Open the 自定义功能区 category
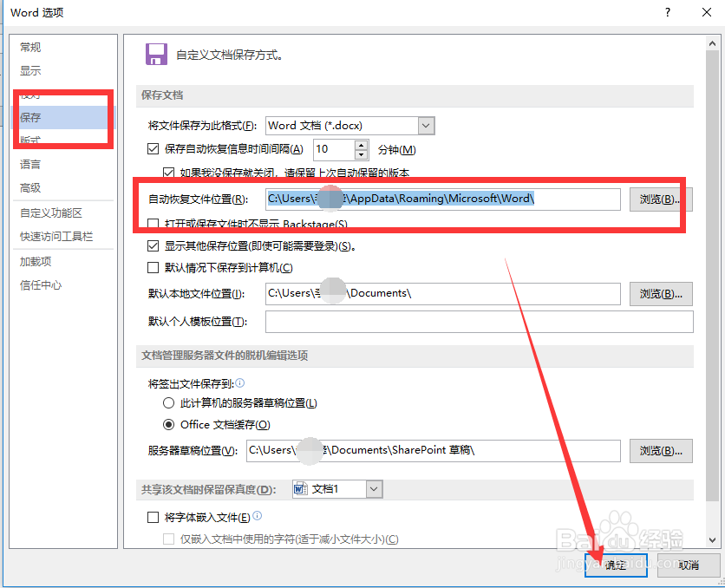Screen dimensions: 725x588 tap(51, 212)
